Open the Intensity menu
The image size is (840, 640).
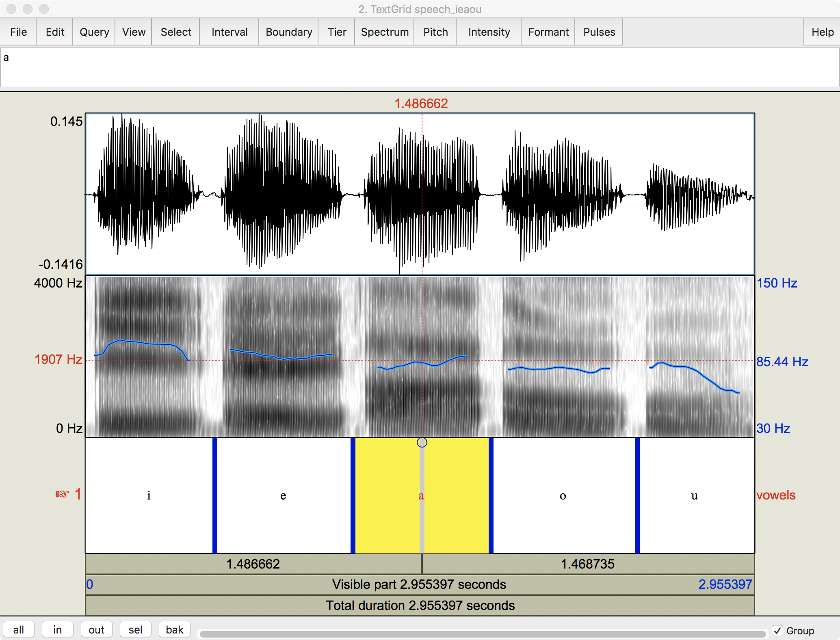[489, 32]
